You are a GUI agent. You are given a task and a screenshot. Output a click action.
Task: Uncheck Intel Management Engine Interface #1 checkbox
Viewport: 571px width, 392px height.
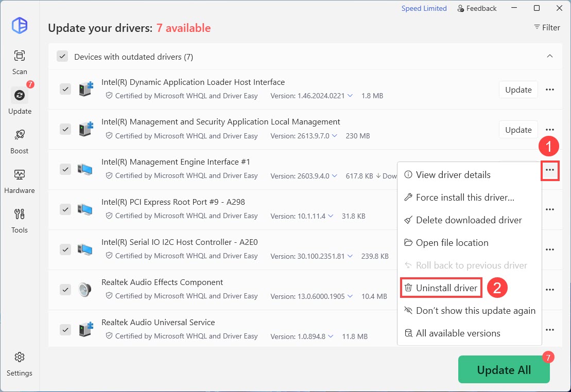pyautogui.click(x=65, y=169)
